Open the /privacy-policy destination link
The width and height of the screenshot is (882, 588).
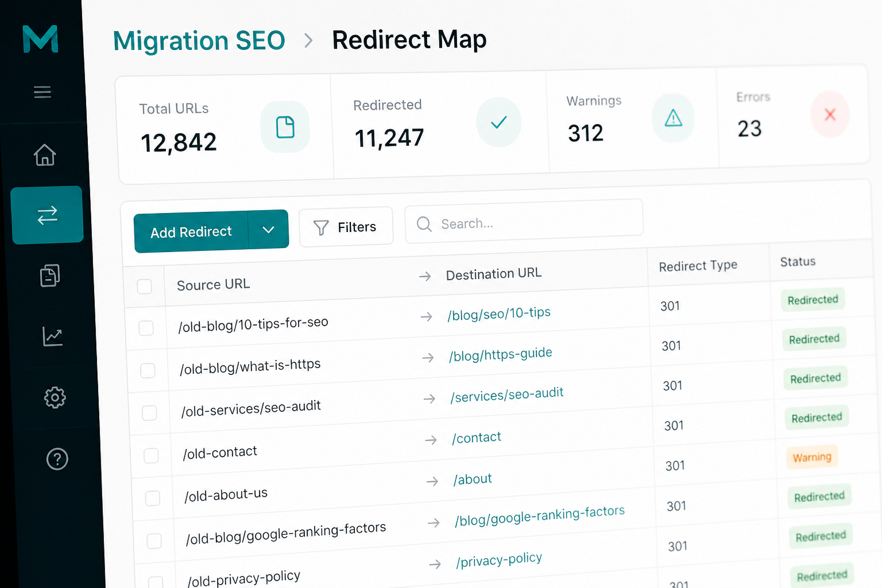coord(499,560)
